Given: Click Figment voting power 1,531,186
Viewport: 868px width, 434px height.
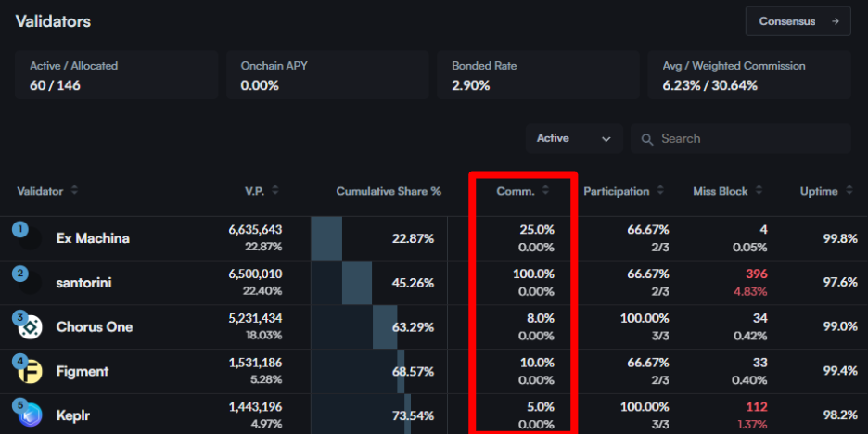Looking at the screenshot, I should pos(255,363).
